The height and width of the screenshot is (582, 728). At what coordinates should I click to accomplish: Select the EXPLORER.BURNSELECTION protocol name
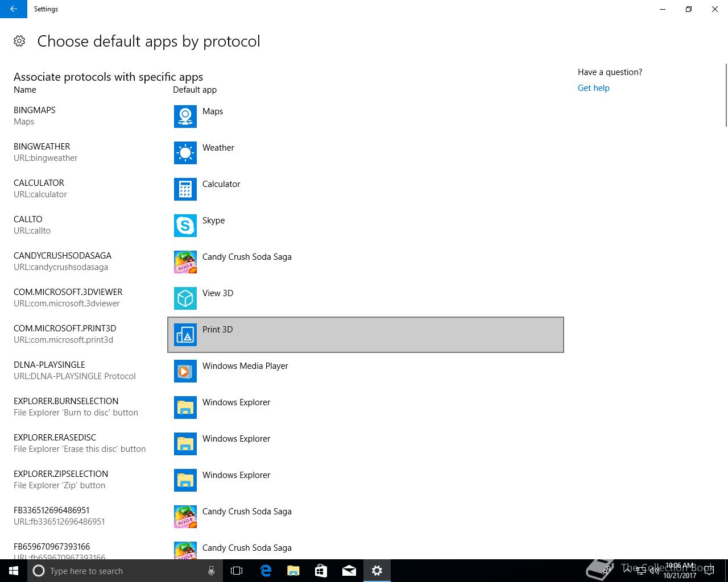point(66,401)
